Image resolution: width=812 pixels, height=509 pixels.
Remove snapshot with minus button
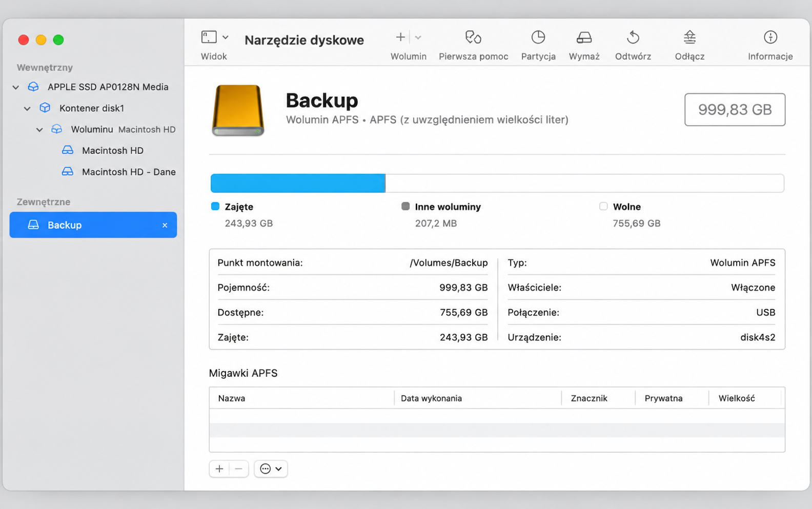[239, 469]
